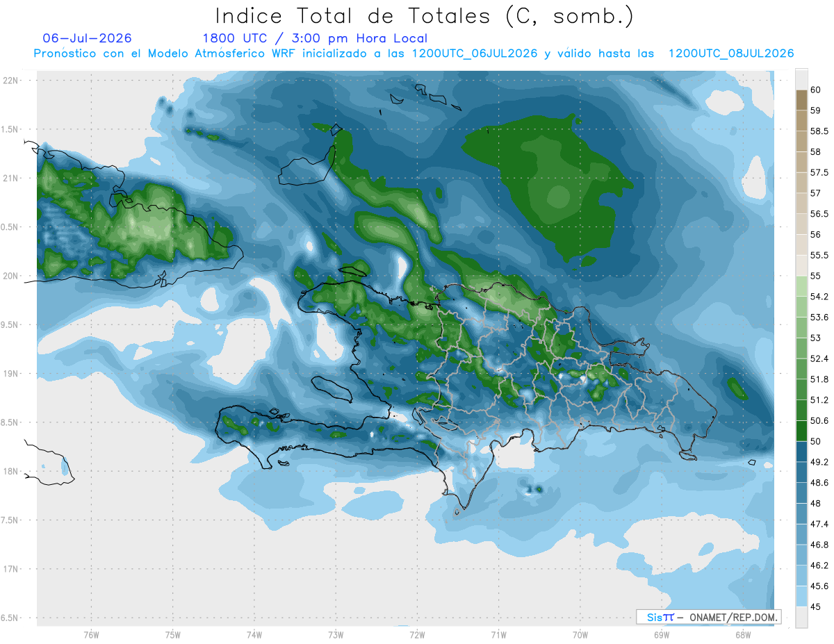Viewport: 834px width, 644px height.
Task: Click the longitude label "68W"
Action: coord(743,635)
